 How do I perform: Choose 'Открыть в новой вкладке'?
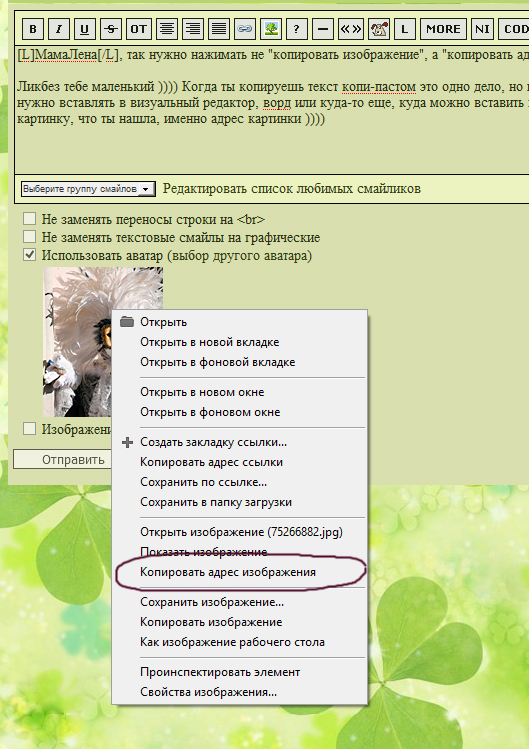[x=240, y=342]
